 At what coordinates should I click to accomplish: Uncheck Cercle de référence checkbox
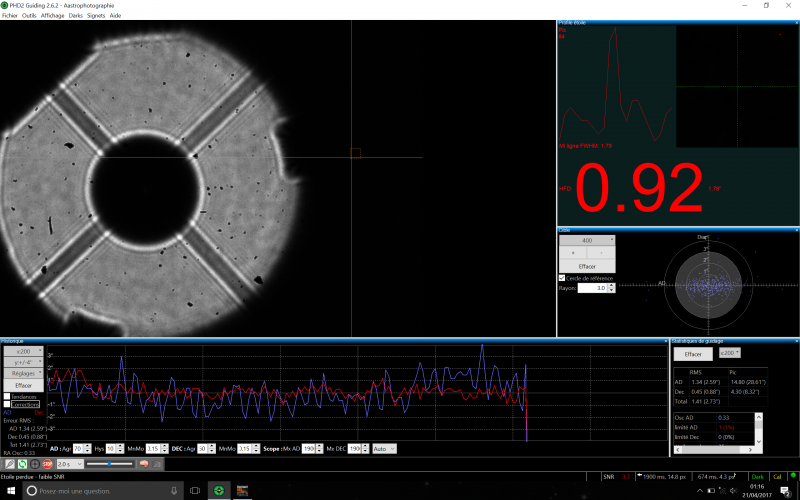click(562, 278)
